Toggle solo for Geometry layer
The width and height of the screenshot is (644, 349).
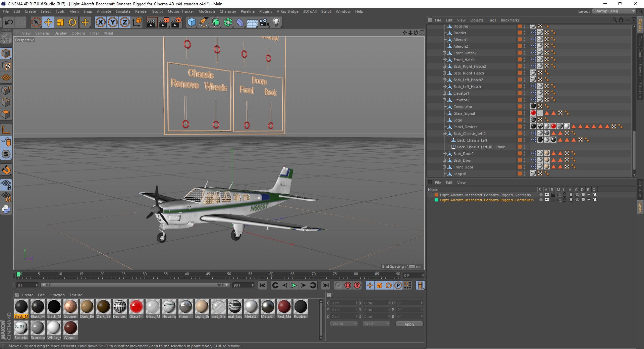(541, 195)
